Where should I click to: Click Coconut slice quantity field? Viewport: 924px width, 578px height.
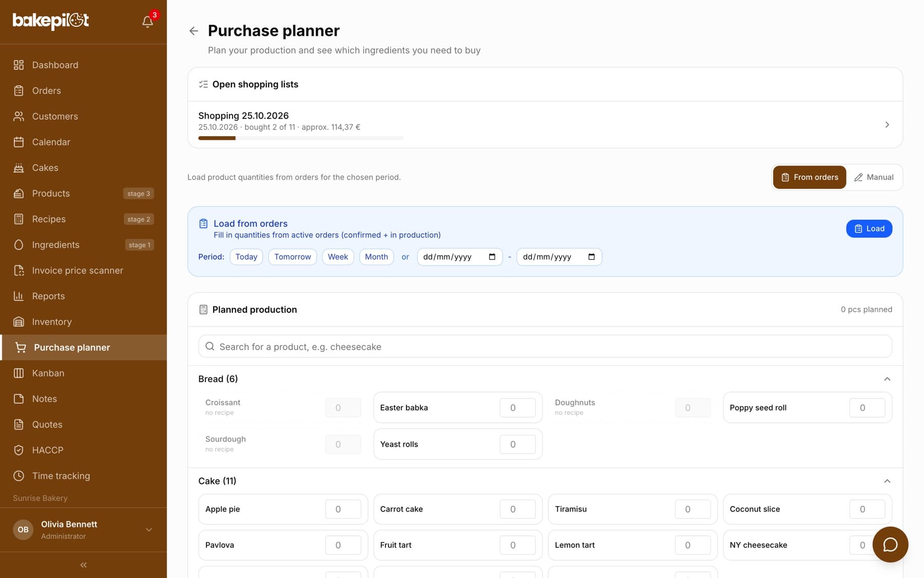(867, 509)
